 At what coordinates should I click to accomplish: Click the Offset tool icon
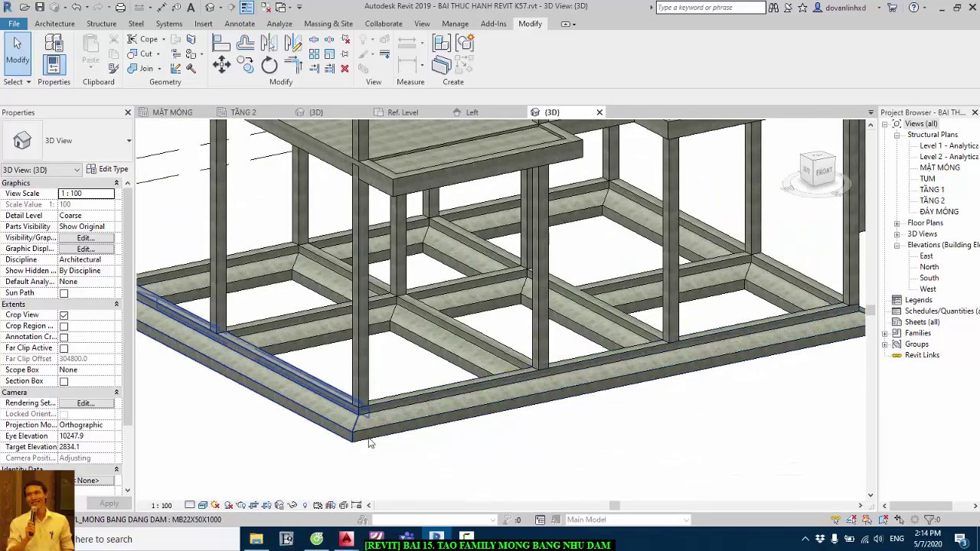coord(246,43)
